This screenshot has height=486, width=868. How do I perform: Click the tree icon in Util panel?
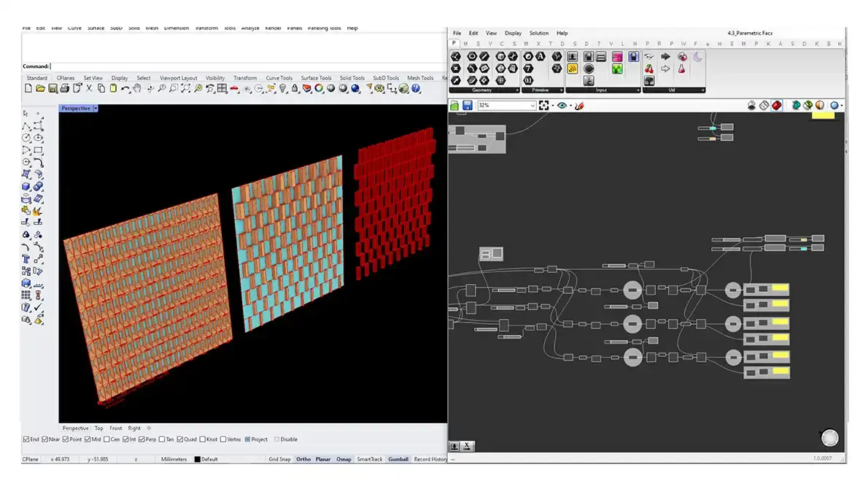[649, 81]
